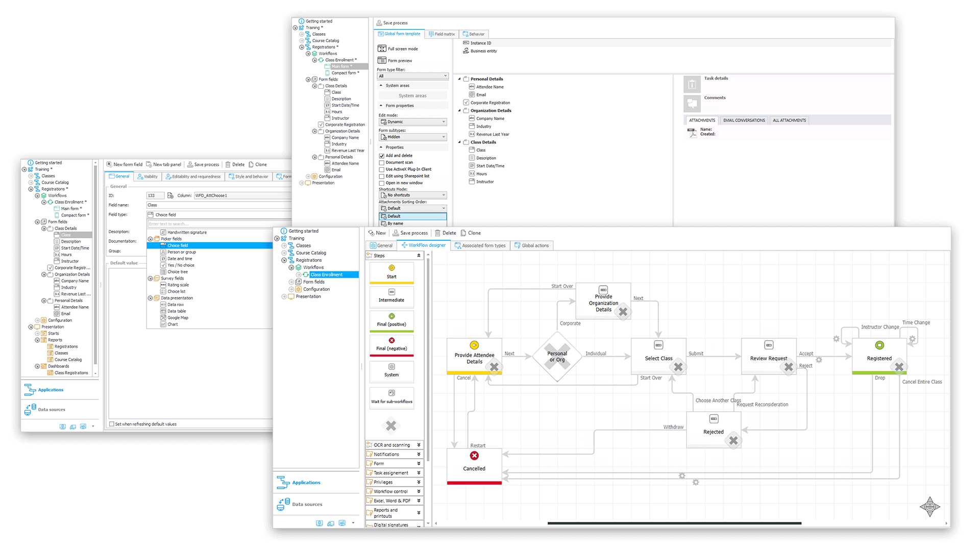Choose the Final (positive) step icon
The height and width of the screenshot is (551, 980).
[391, 316]
